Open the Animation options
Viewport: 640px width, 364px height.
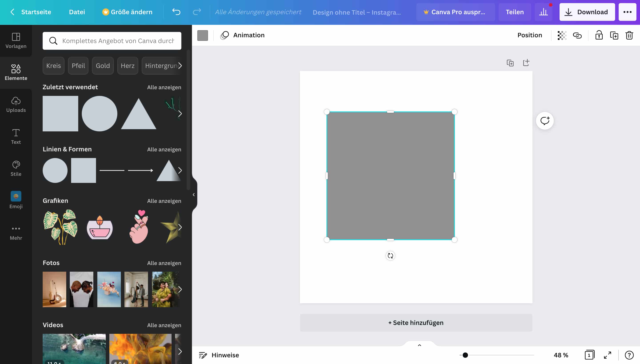tap(242, 35)
